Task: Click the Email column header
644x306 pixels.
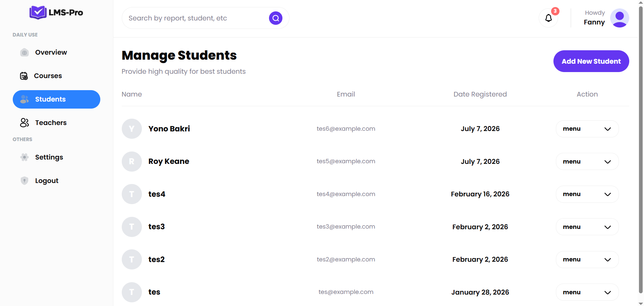Action: [346, 94]
